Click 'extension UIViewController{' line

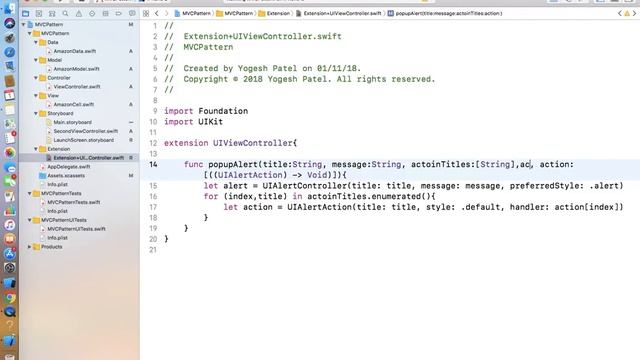231,143
